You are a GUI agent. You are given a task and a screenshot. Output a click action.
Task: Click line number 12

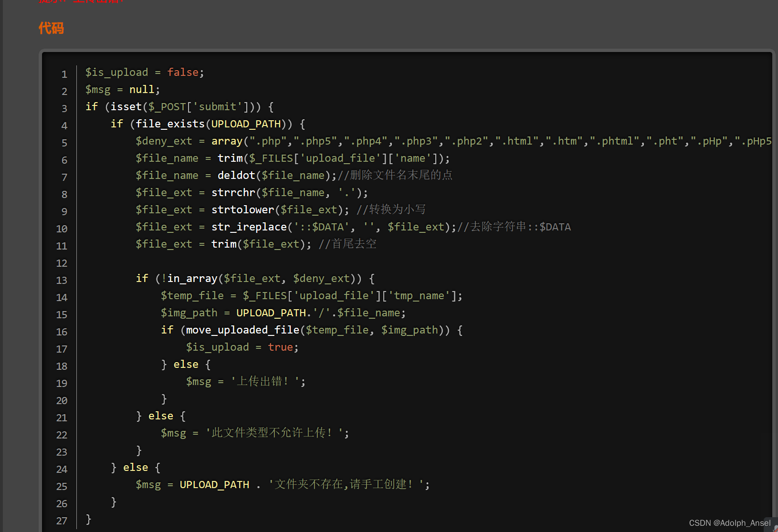62,263
